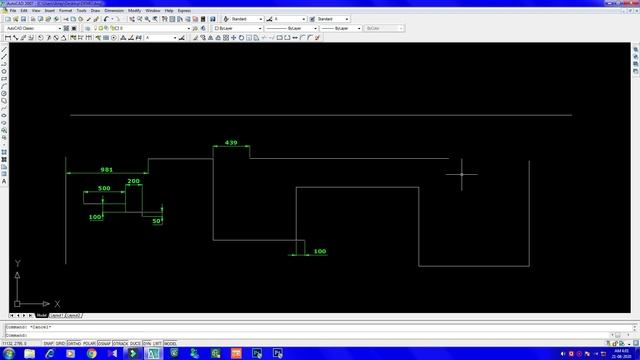The height and width of the screenshot is (360, 640).
Task: Open the Draw menu
Action: coord(95,11)
